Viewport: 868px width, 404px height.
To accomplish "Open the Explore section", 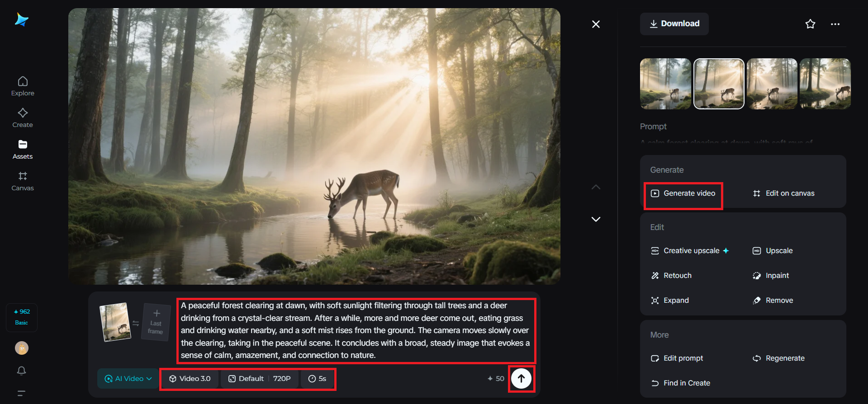I will (23, 86).
